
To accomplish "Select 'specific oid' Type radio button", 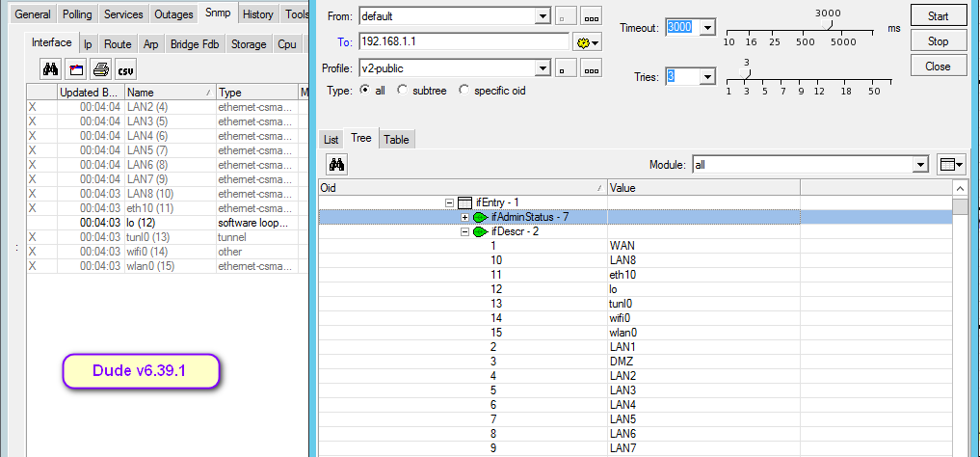I will pos(464,90).
